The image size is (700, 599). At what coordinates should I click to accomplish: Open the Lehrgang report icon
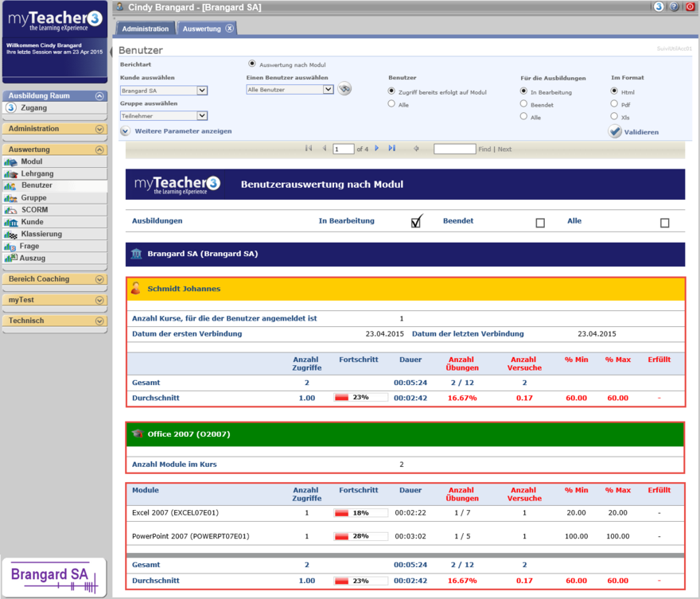pos(11,174)
